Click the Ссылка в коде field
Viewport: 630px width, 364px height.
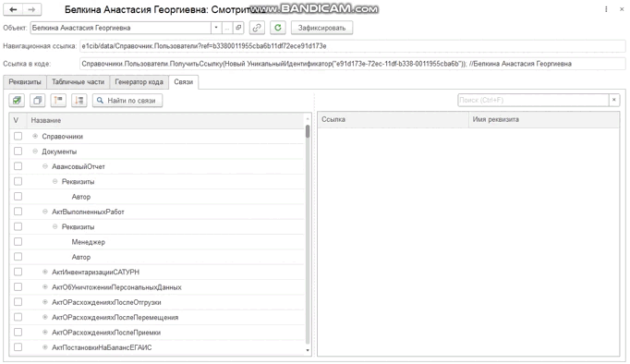pyautogui.click(x=352, y=64)
